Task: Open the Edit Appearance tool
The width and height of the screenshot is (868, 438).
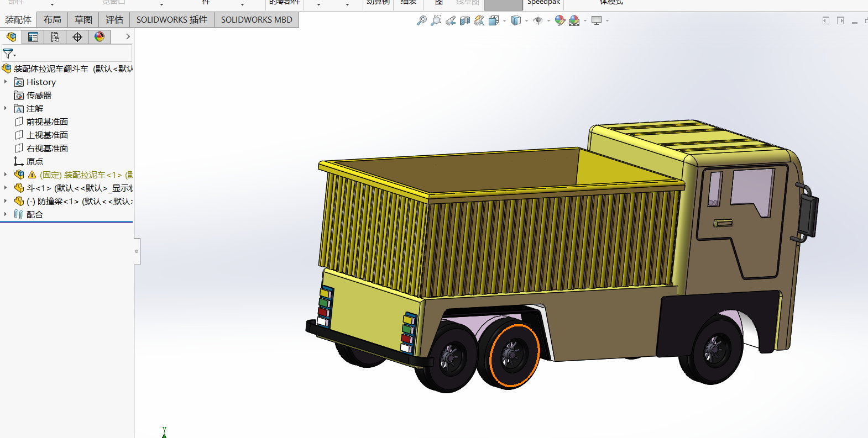Action: click(560, 20)
